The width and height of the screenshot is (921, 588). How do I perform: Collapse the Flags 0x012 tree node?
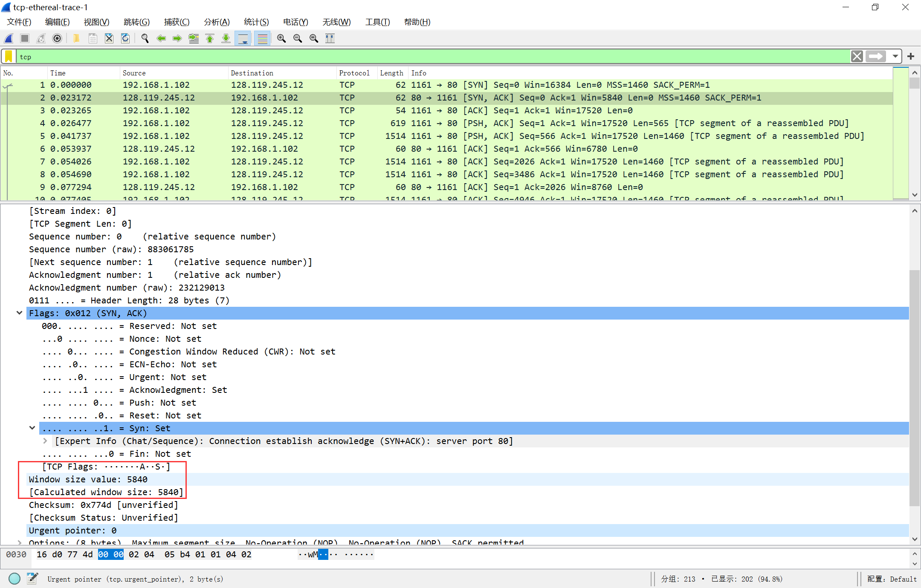tap(19, 313)
